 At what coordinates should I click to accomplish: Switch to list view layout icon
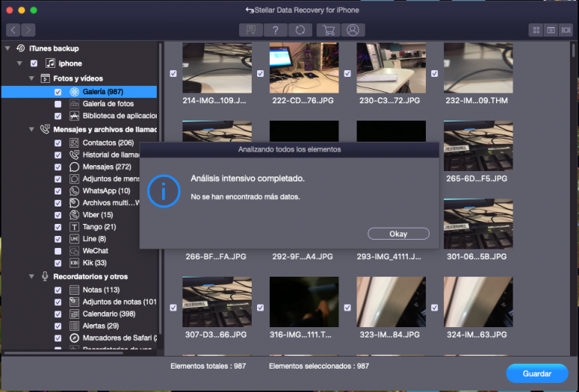551,30
